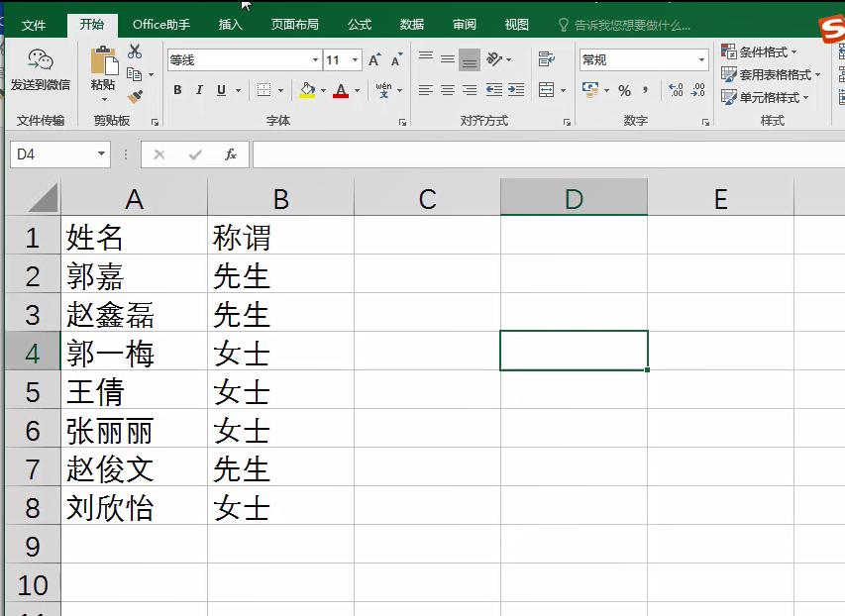
Task: Open the fill color dropdown arrow
Action: tap(323, 91)
